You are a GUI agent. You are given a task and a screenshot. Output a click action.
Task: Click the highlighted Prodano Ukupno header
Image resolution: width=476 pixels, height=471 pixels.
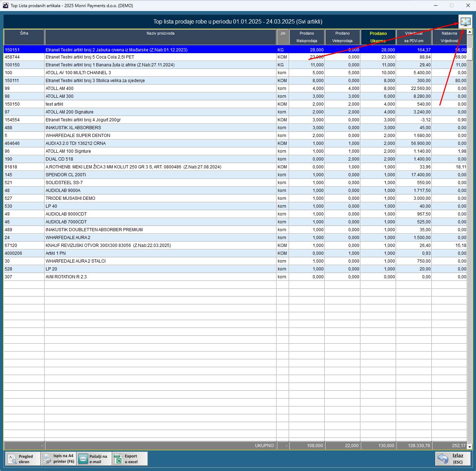pyautogui.click(x=378, y=37)
